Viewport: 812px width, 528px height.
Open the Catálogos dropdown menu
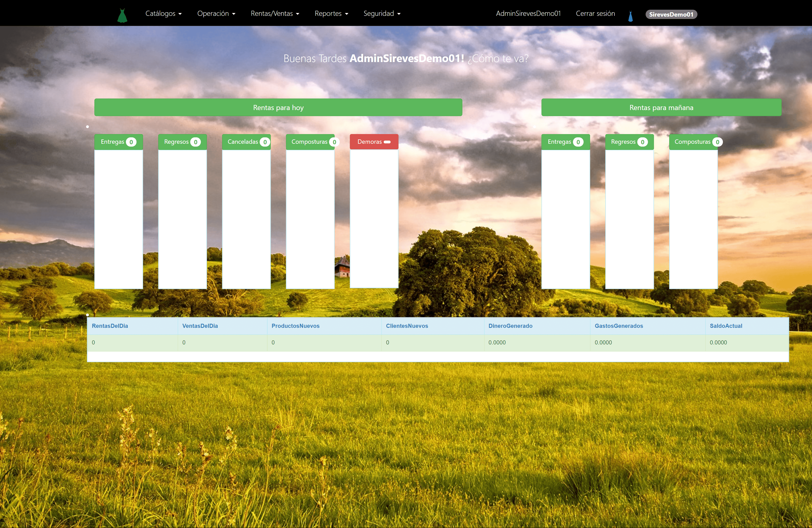tap(164, 13)
